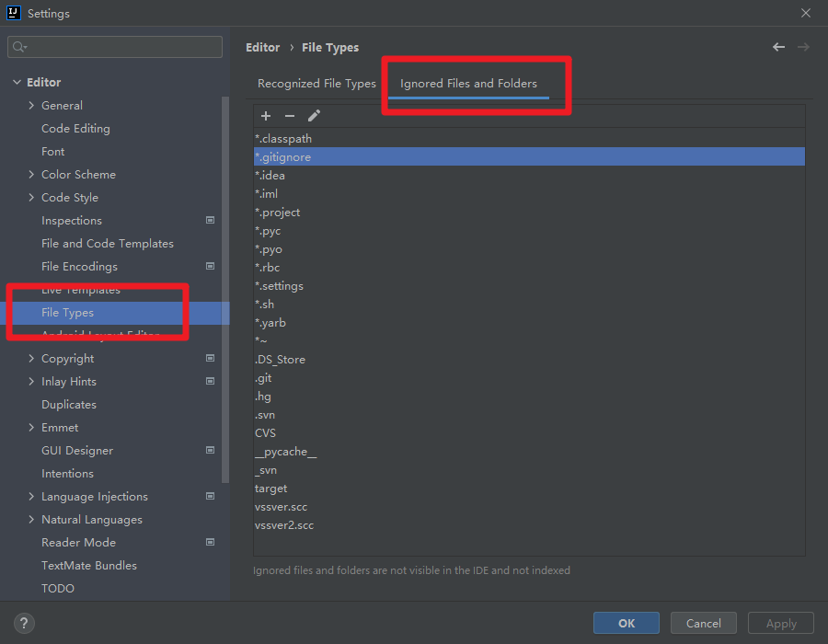
Task: Remove the selected ignored pattern
Action: 290,116
